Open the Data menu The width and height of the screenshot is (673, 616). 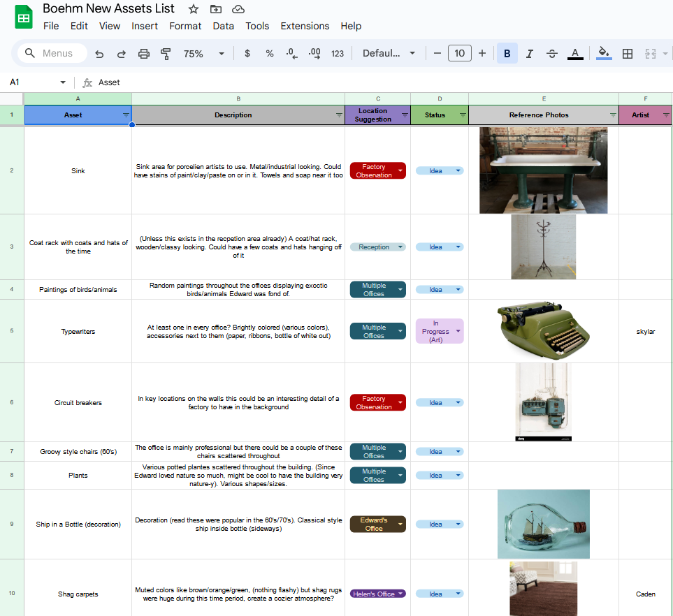[x=223, y=26]
